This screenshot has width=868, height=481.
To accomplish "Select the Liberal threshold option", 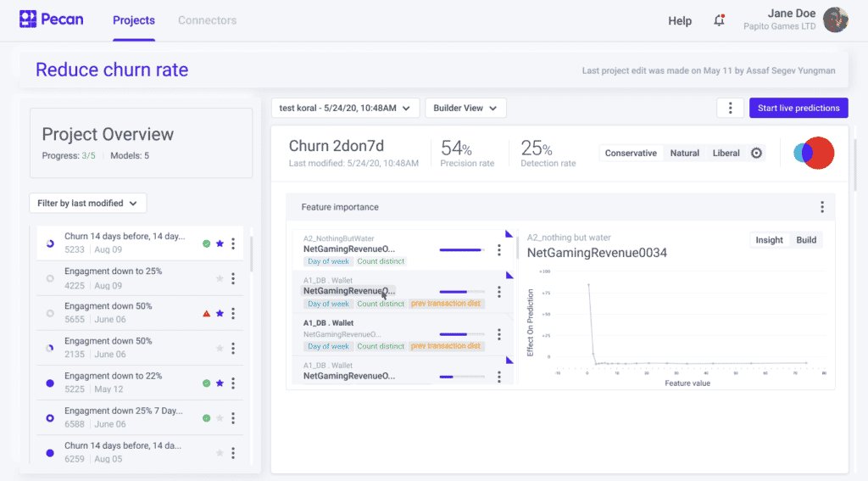I will pos(726,153).
